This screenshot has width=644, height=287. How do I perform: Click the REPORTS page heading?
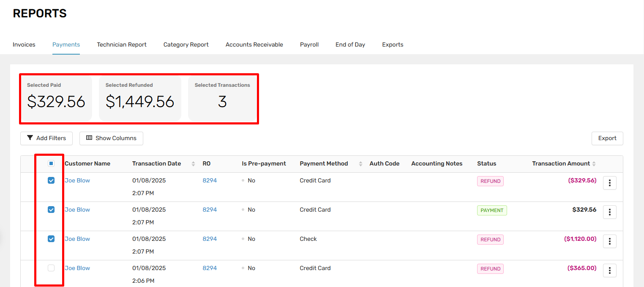pyautogui.click(x=40, y=14)
